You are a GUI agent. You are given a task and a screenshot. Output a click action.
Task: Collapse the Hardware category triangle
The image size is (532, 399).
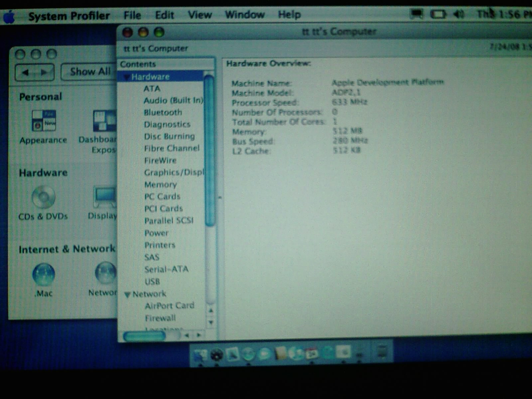[x=126, y=77]
